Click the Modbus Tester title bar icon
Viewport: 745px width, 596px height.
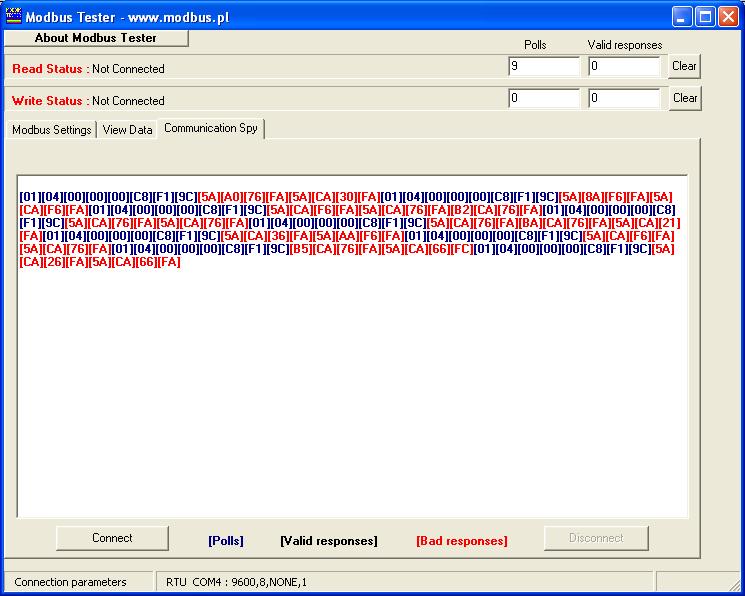click(x=13, y=16)
